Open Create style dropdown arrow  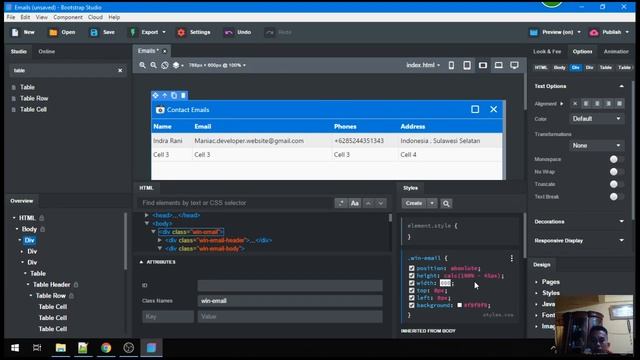point(432,203)
